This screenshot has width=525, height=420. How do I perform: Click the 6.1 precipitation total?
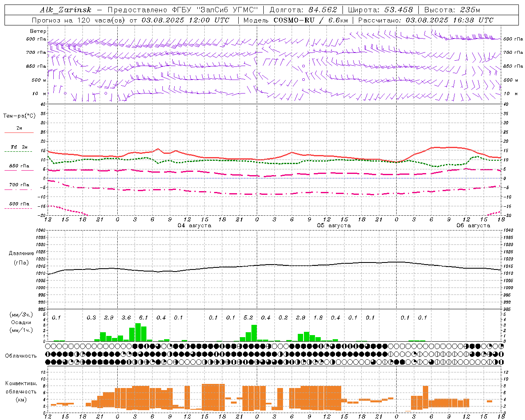[x=143, y=317]
